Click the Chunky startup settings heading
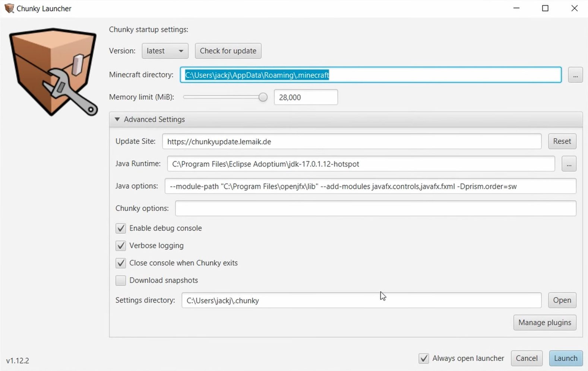The width and height of the screenshot is (588, 371). (x=149, y=29)
